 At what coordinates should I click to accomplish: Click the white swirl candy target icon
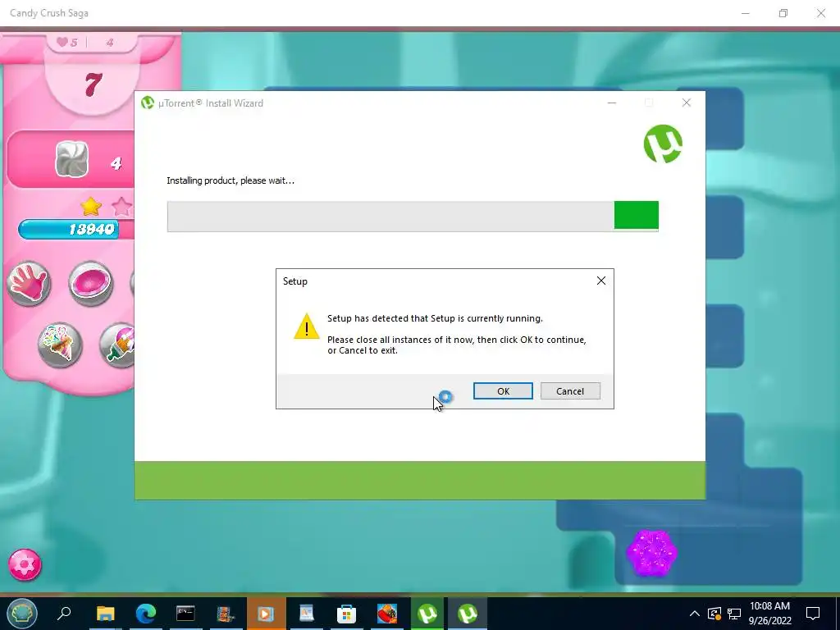click(x=72, y=158)
